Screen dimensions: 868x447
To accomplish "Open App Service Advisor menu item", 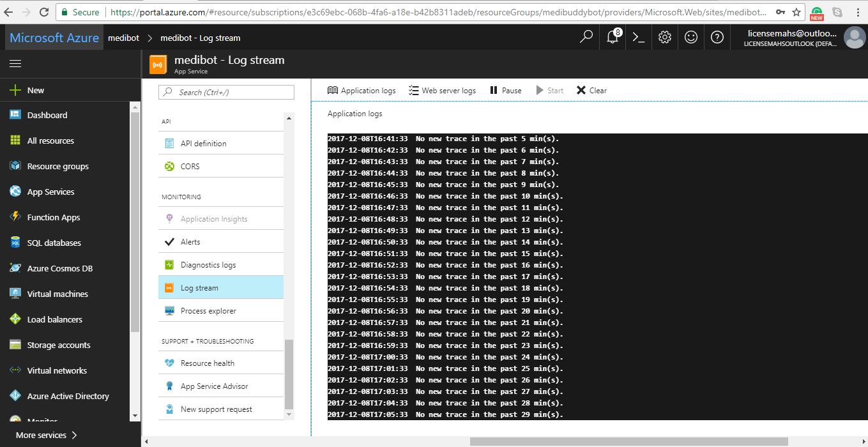I will [221, 386].
